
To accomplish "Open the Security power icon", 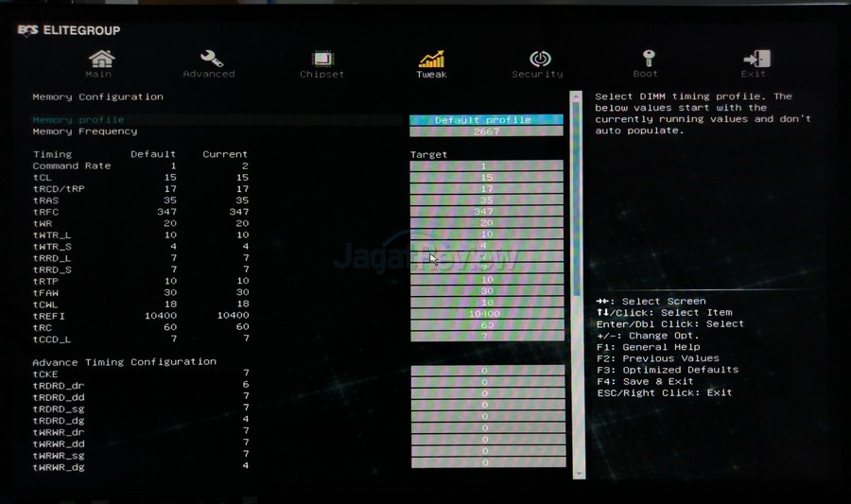I will click(537, 61).
